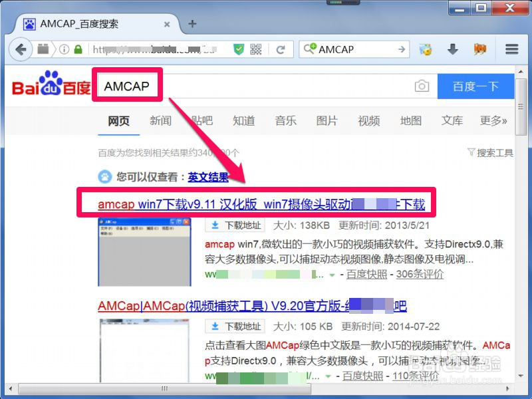Viewport: 532px width, 399px height.
Task: Click the paw icon beside 您可以仅查看
Action: tap(105, 177)
